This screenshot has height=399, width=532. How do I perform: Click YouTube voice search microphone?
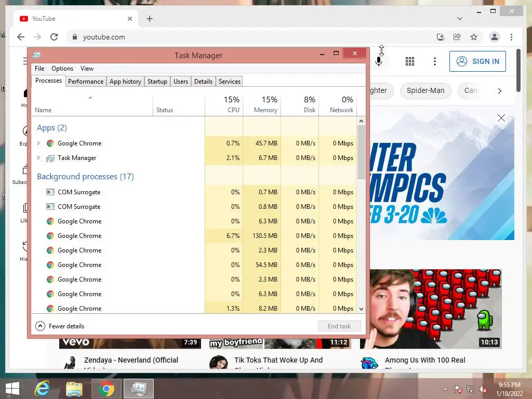[x=379, y=61]
